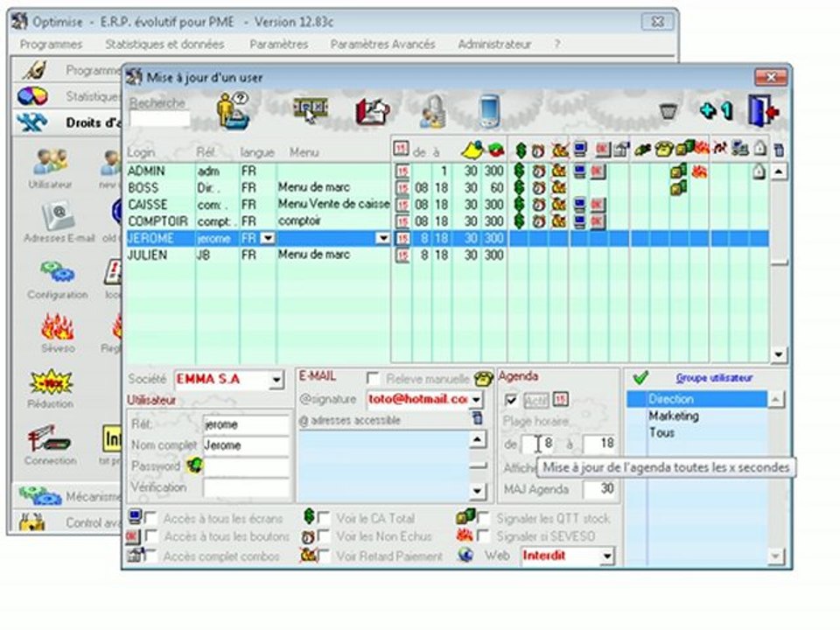Click users table scrollbar down arrow
The image size is (840, 630).
coord(779,354)
